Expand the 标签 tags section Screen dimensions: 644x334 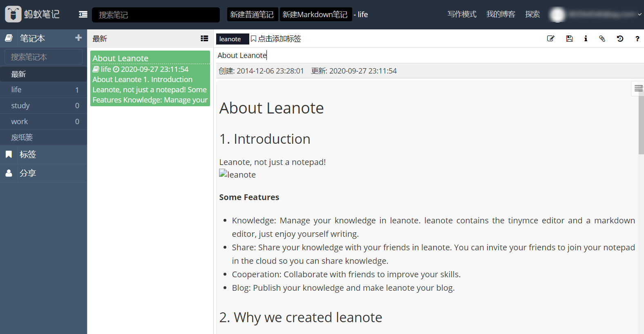coord(28,154)
